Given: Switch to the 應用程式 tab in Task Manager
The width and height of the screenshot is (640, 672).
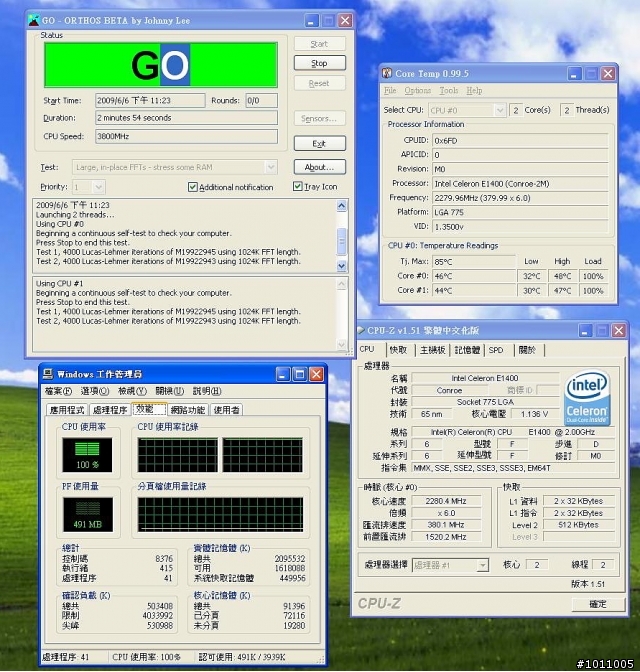Looking at the screenshot, I should (67, 410).
